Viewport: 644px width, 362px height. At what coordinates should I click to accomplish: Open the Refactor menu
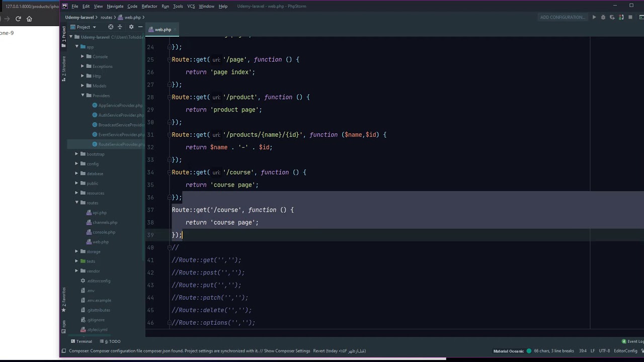(x=149, y=6)
